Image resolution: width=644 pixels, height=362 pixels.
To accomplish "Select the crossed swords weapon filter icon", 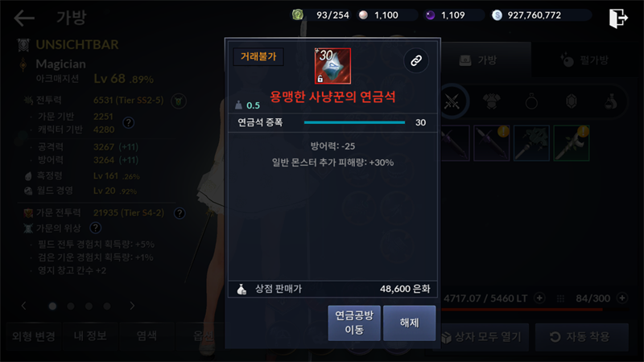I will (x=452, y=101).
